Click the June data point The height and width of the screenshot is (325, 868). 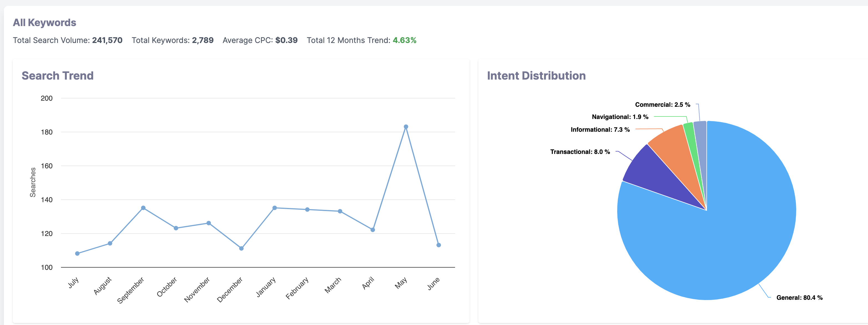coord(438,245)
